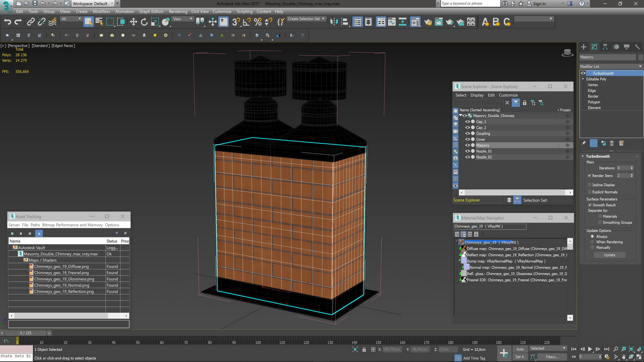Screen dimensions: 644x362
Task: Enable Isoline Display checkbox
Action: click(589, 185)
